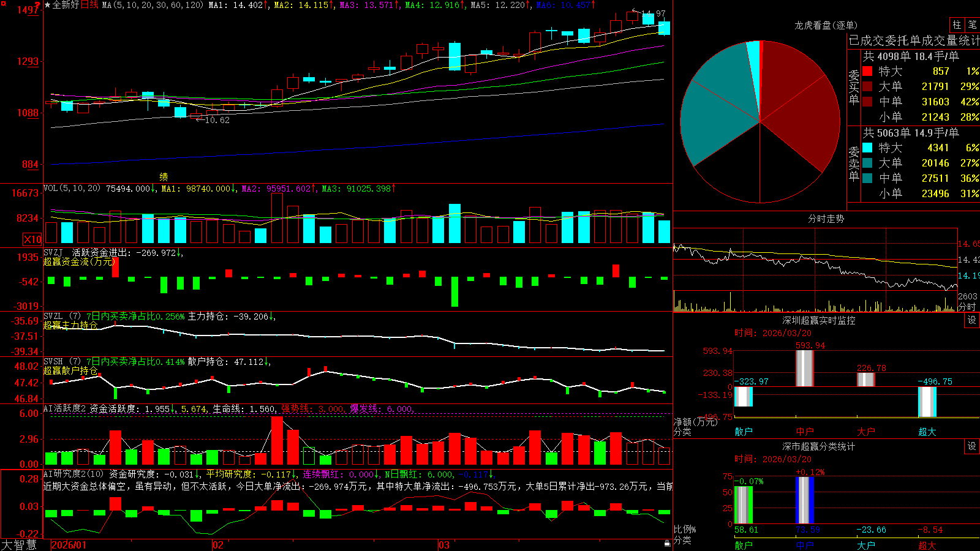Click the teal 中单 sell-order swatch
This screenshot has width=980, height=551.
pyautogui.click(x=867, y=178)
